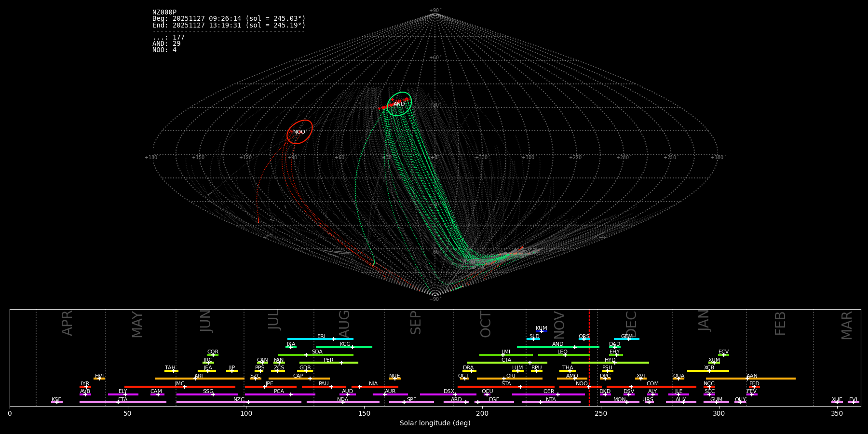Click the peak cross marker on the LYR bar
This screenshot has height=434, width=868.
(x=86, y=387)
